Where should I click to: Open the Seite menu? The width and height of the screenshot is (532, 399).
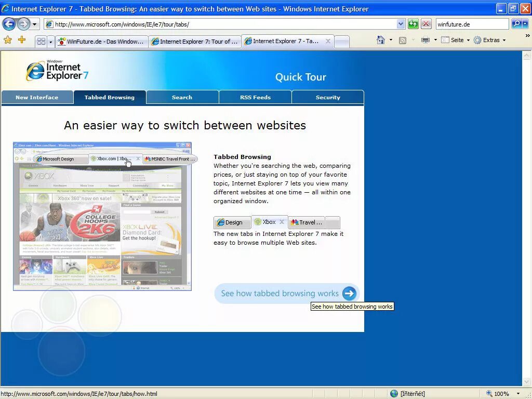tap(455, 40)
